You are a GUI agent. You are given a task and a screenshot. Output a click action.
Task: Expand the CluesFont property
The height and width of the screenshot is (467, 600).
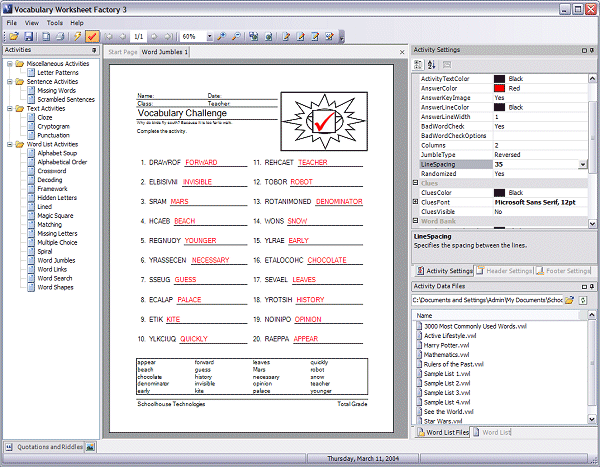pos(415,202)
